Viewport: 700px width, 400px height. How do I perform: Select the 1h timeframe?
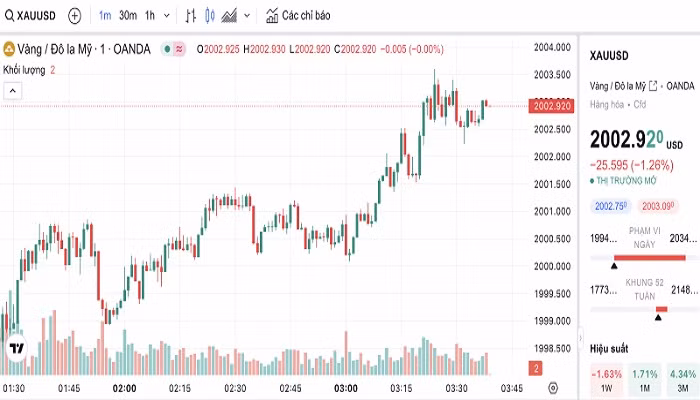[x=149, y=16]
